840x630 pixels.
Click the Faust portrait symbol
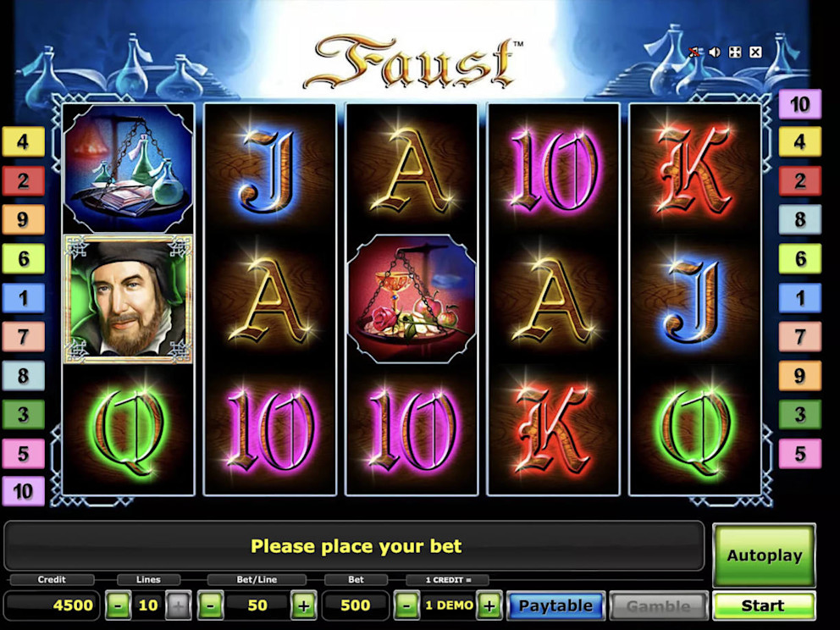(128, 299)
